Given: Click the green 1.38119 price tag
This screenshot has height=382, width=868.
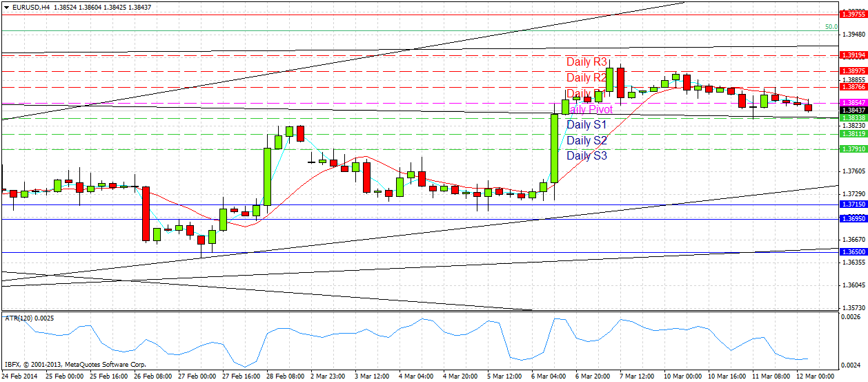Looking at the screenshot, I should tap(853, 133).
